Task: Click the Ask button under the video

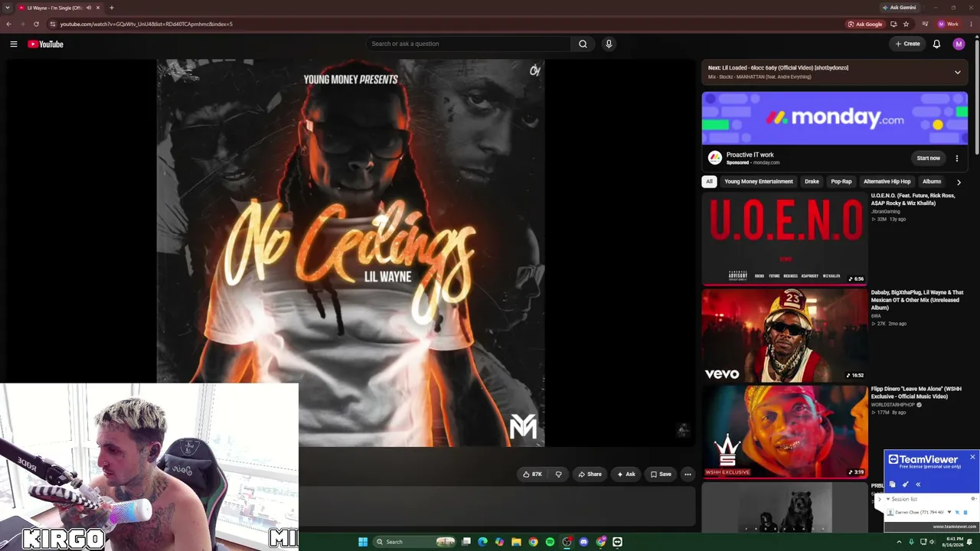Action: coord(626,474)
